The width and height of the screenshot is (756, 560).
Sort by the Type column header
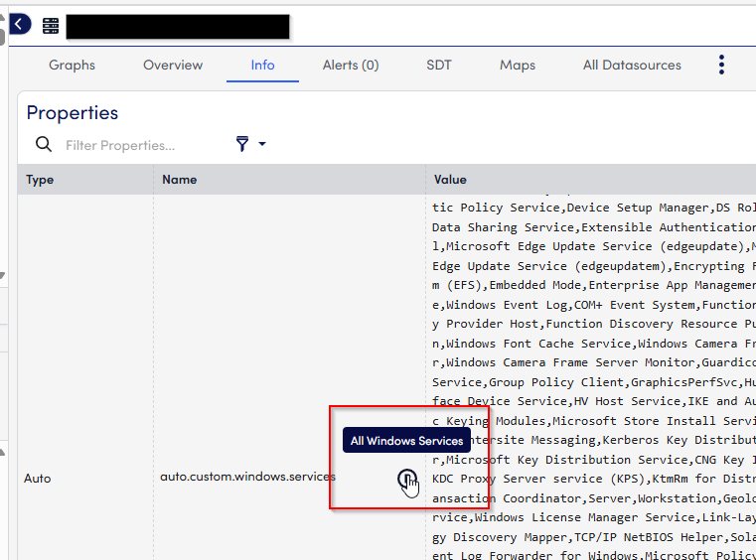[40, 180]
